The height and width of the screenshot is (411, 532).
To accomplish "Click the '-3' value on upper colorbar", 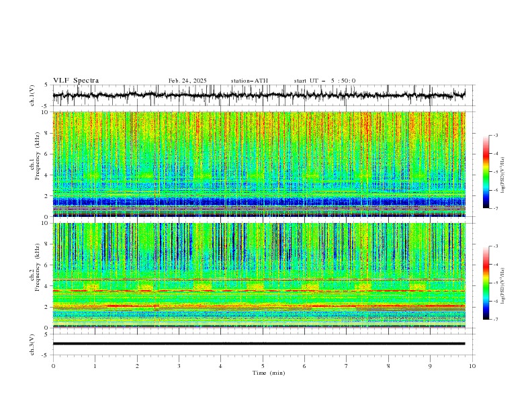I will pyautogui.click(x=496, y=135).
